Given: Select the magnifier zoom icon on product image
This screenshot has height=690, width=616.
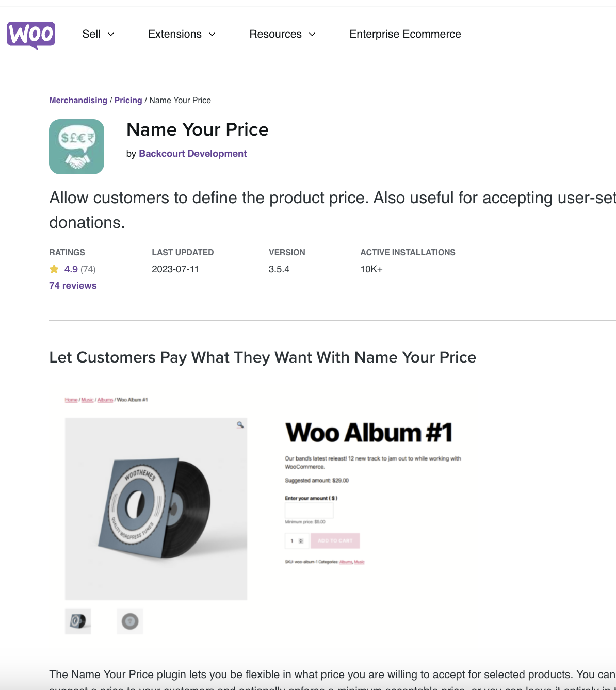Looking at the screenshot, I should click(240, 424).
